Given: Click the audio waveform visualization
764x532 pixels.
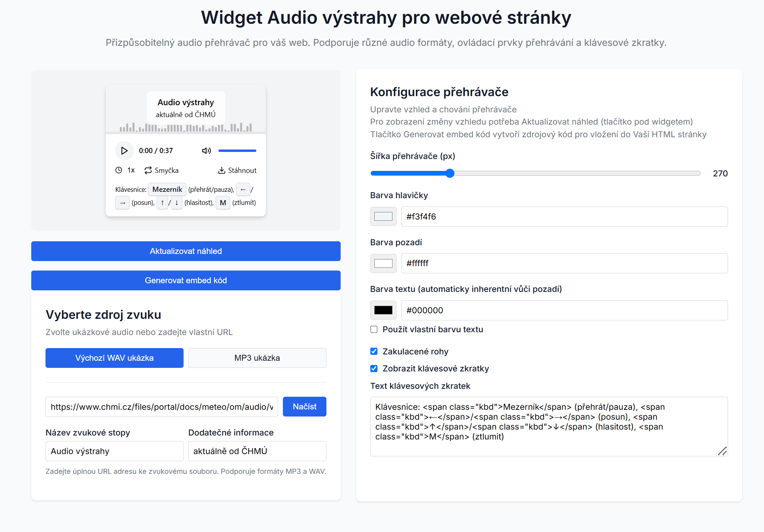Looking at the screenshot, I should [186, 127].
